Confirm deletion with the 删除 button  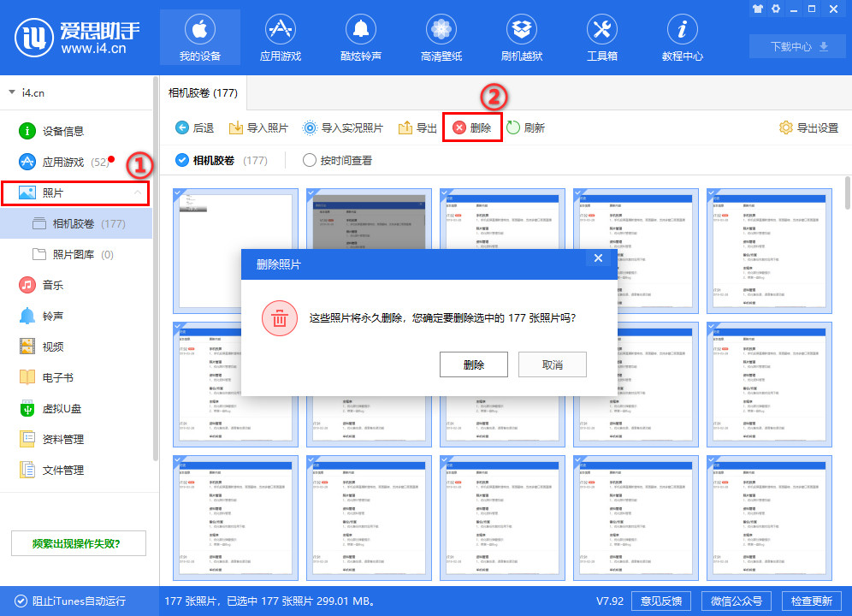pyautogui.click(x=473, y=364)
